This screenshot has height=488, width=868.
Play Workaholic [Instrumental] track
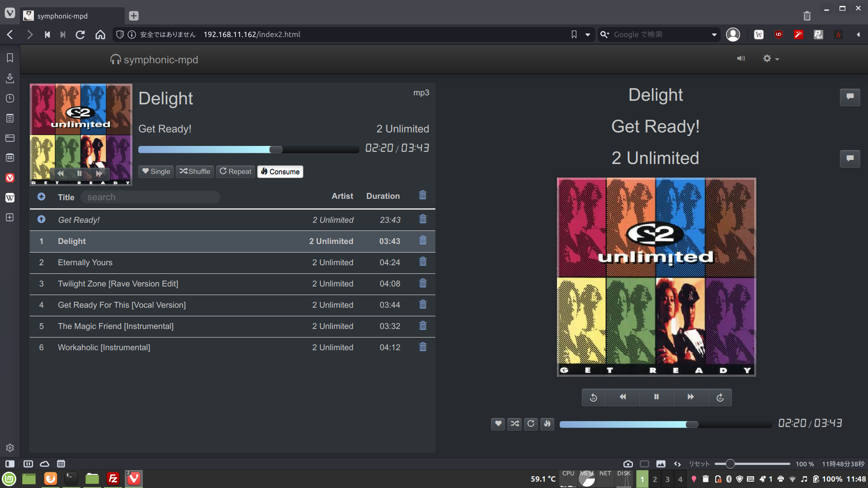point(232,347)
